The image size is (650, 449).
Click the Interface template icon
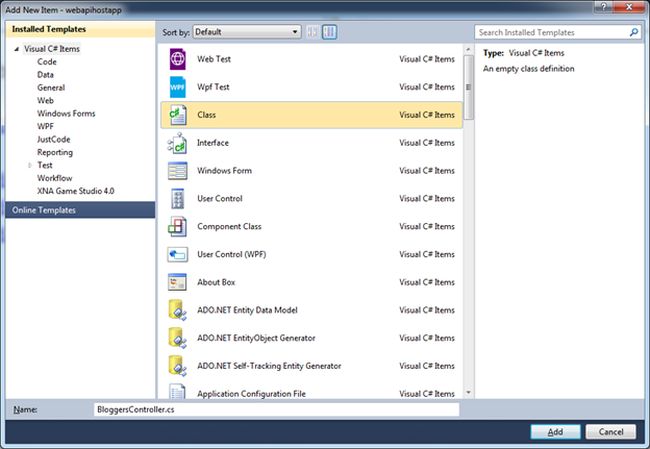(x=177, y=143)
